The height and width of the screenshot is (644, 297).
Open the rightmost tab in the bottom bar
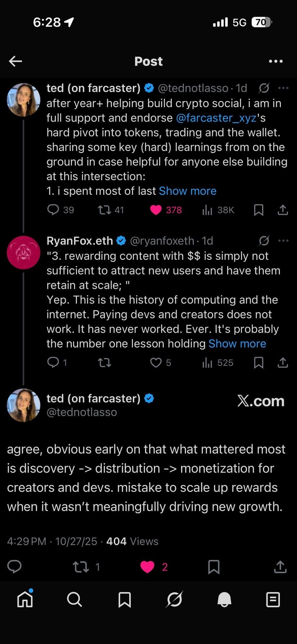click(272, 599)
